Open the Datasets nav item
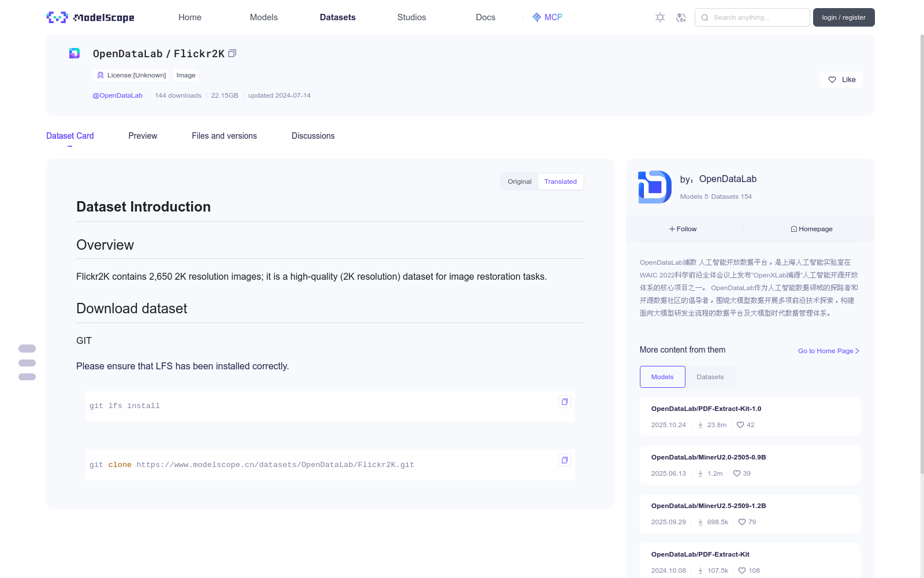 click(x=338, y=17)
